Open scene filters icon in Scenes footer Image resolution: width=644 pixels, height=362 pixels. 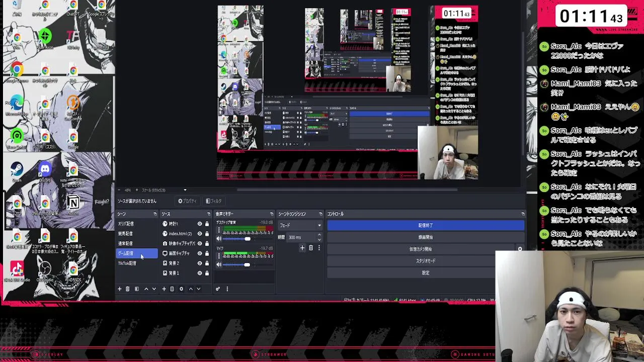point(136,289)
